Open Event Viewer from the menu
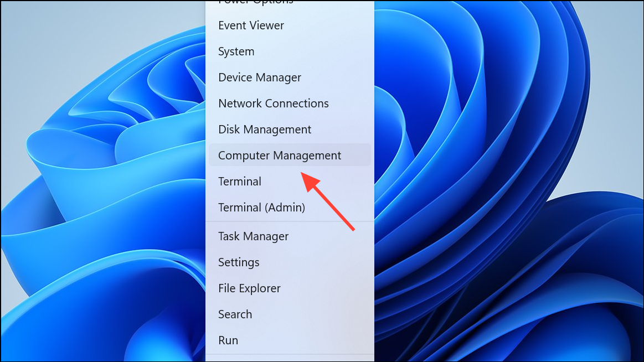 coord(290,25)
